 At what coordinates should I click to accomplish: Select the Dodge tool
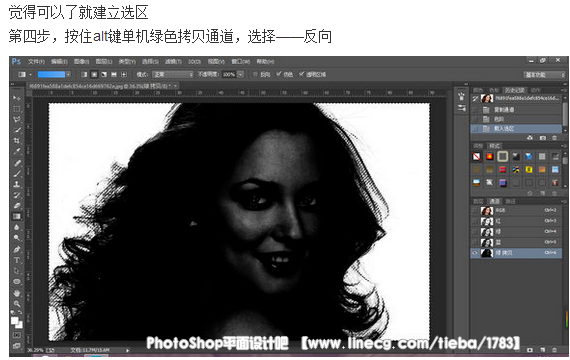[x=17, y=238]
